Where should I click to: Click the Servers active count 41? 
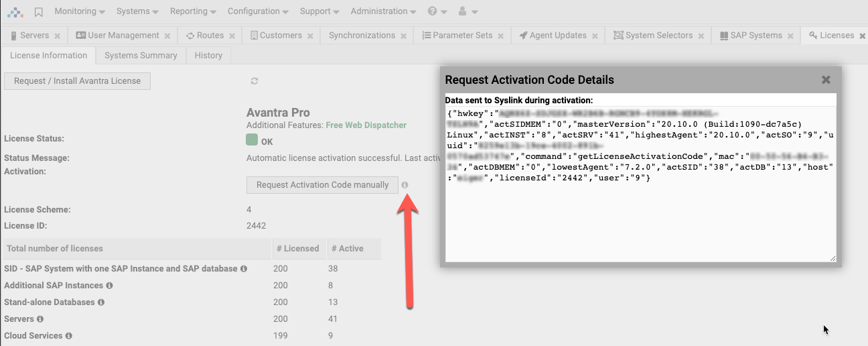point(333,319)
